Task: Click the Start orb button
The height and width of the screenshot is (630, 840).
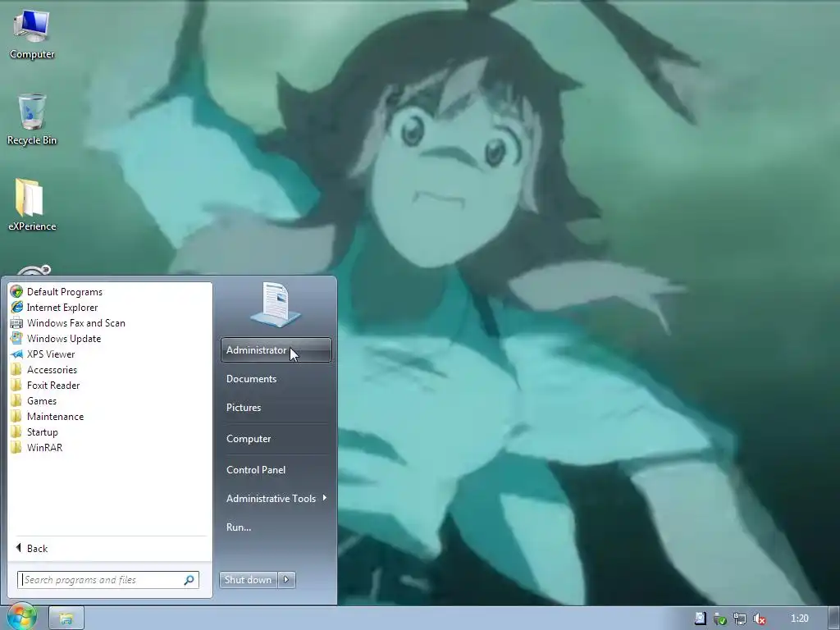Action: [x=21, y=617]
